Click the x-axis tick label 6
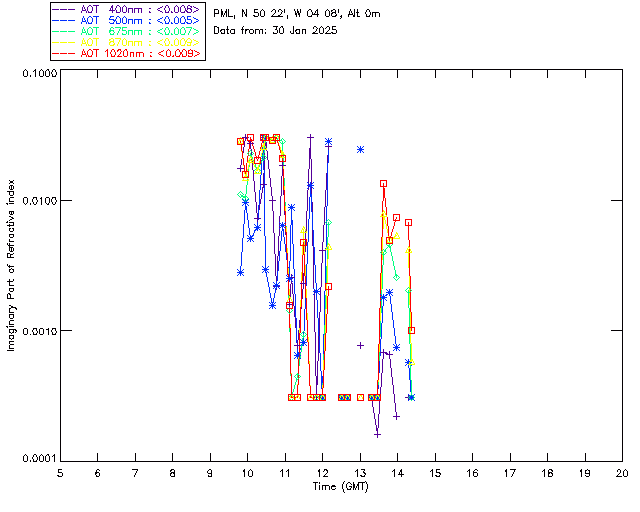640x512 pixels. pos(98,473)
